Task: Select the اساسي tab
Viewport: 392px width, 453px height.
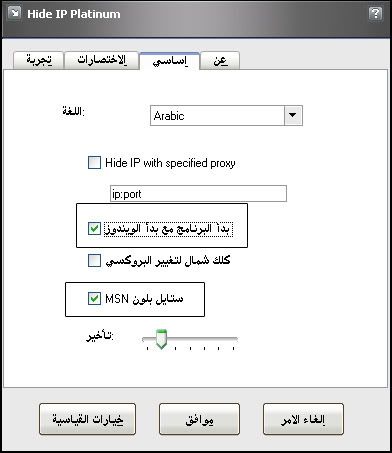Action: tap(170, 61)
